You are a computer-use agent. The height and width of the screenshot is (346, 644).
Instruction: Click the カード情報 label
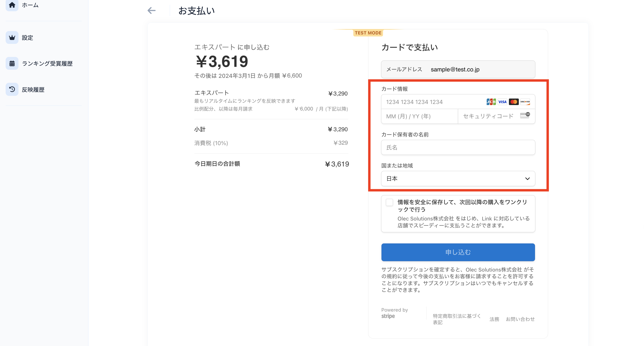(x=395, y=89)
